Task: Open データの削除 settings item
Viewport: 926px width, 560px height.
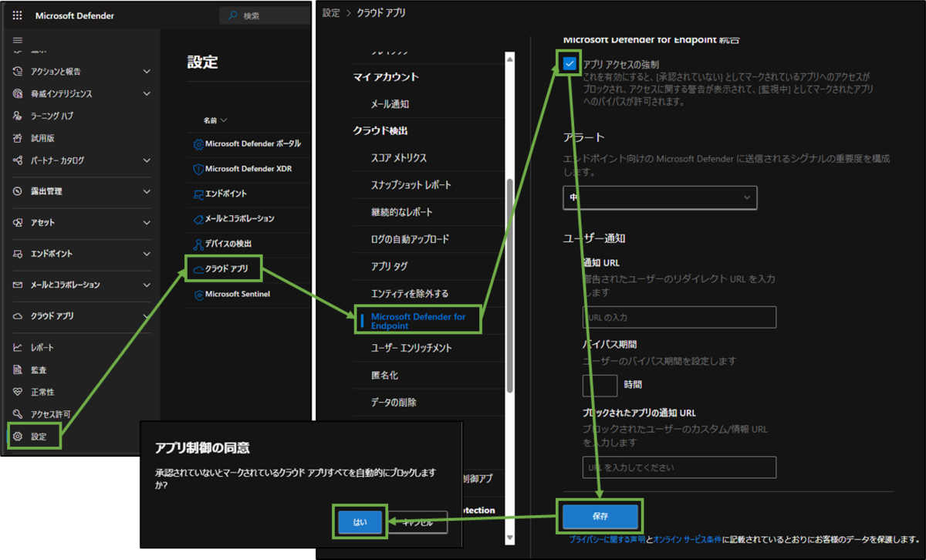Action: pyautogui.click(x=394, y=402)
